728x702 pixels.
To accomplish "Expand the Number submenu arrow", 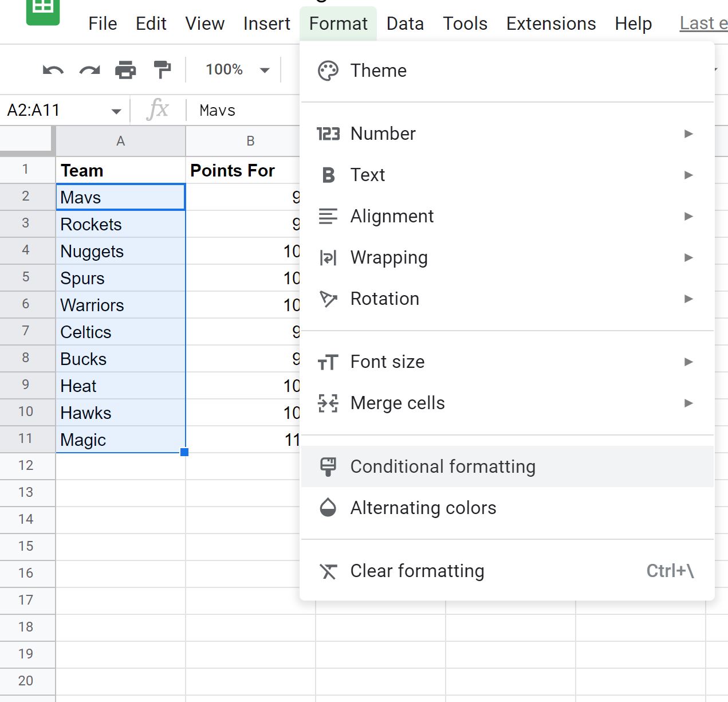I will [689, 134].
